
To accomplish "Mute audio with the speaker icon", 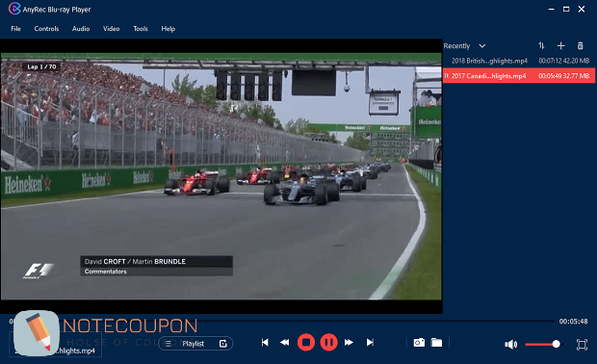I will tap(511, 345).
